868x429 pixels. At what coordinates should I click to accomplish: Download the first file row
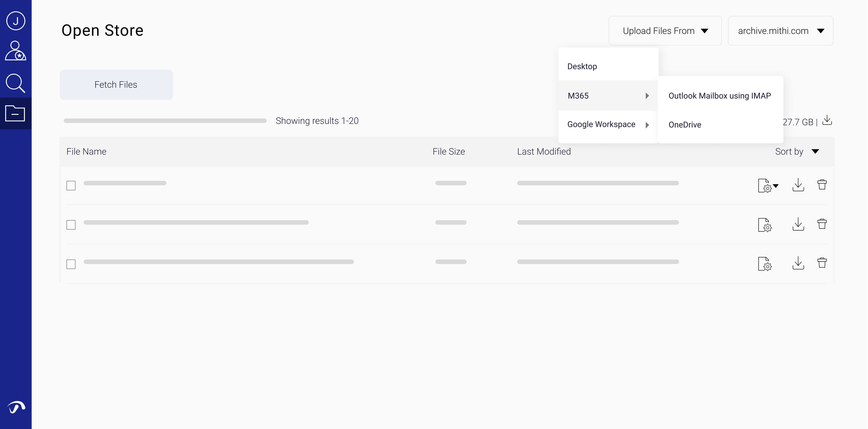pyautogui.click(x=798, y=185)
